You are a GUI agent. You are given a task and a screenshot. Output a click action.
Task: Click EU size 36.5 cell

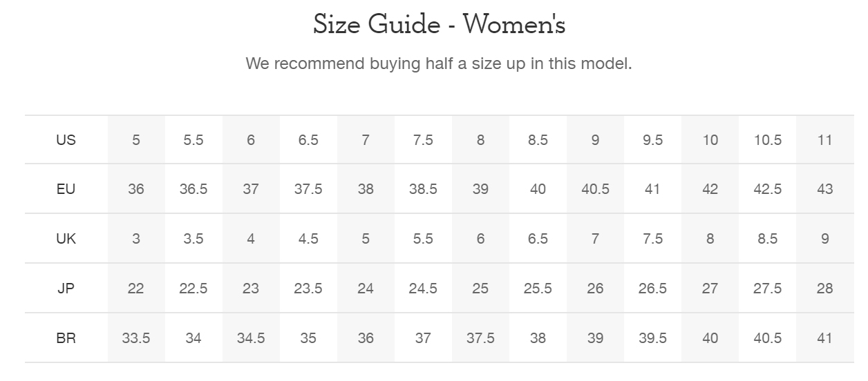point(194,189)
